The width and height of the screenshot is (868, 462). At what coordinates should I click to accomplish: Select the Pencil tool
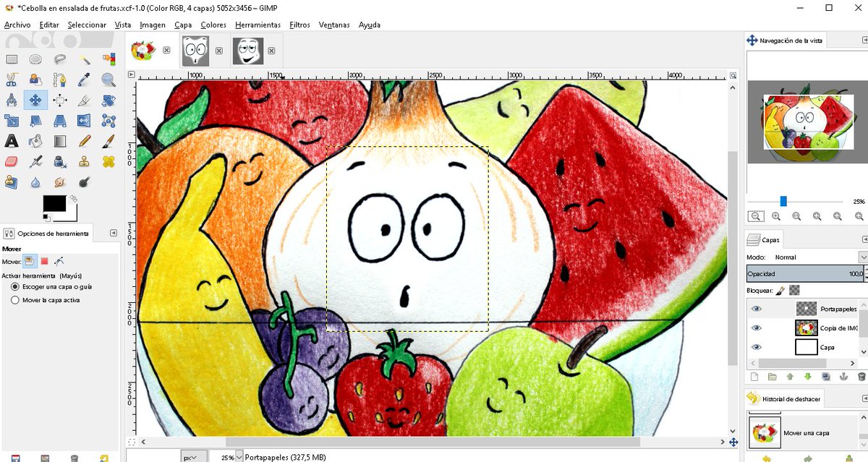click(x=85, y=141)
